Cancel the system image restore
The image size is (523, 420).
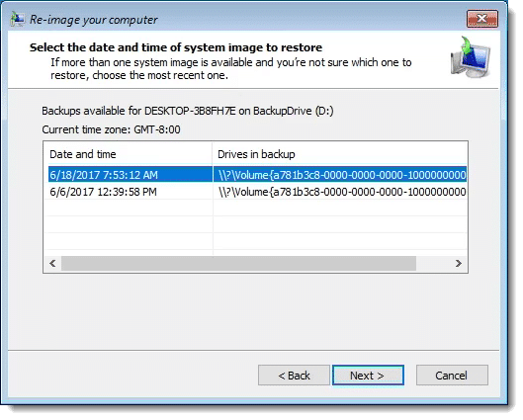[452, 376]
